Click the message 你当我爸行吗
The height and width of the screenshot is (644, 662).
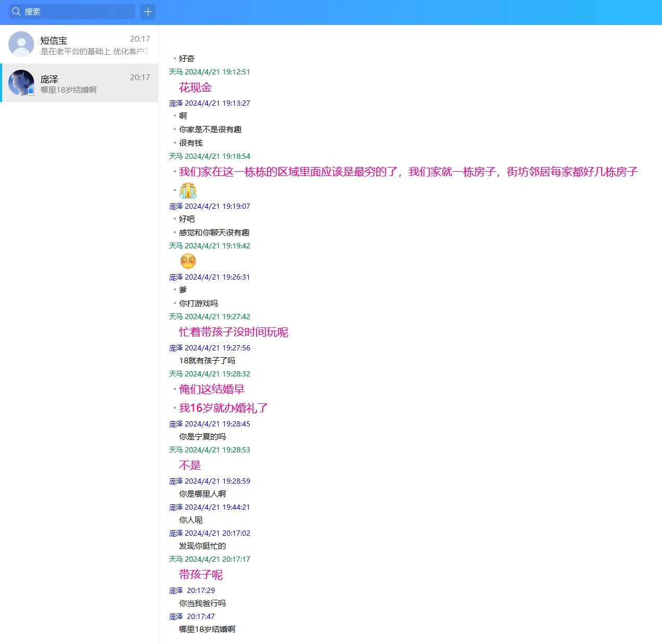202,603
